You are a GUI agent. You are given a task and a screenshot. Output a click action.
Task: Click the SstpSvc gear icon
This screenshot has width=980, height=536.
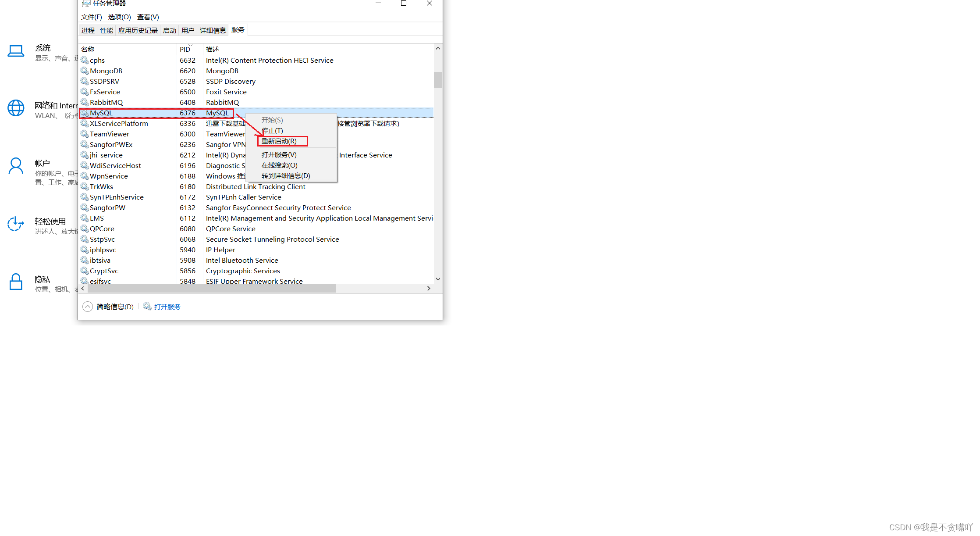click(85, 239)
